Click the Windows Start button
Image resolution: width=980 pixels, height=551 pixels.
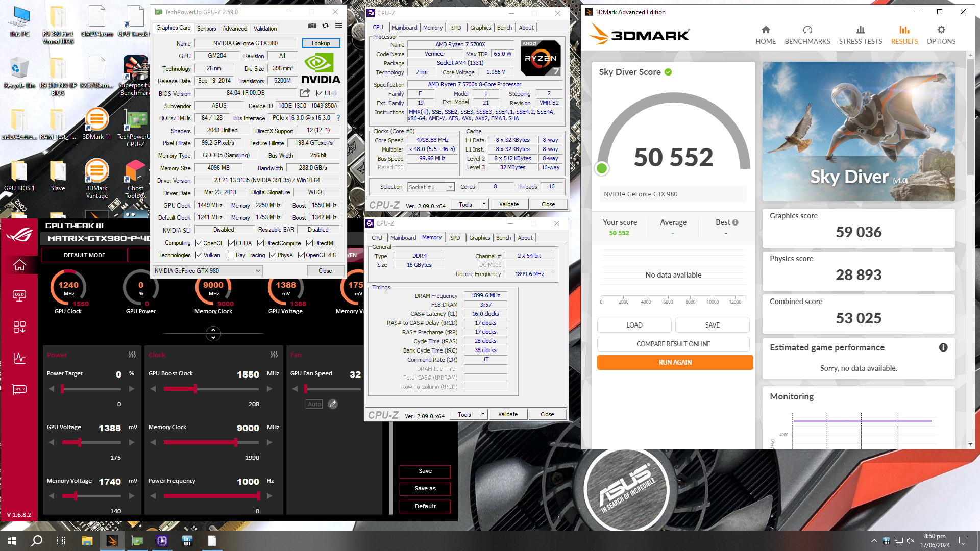12,541
